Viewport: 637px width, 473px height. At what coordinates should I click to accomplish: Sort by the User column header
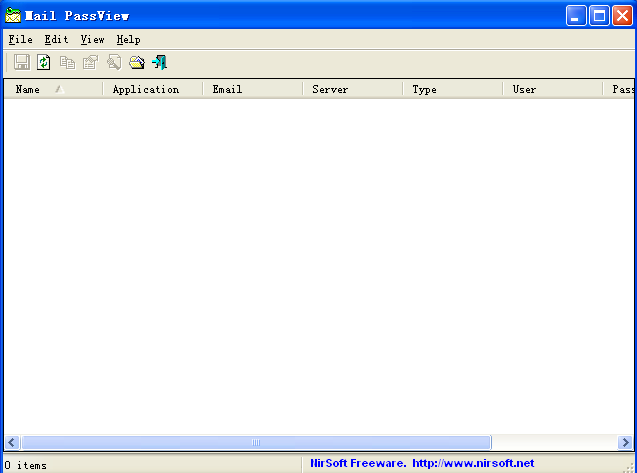pos(552,89)
